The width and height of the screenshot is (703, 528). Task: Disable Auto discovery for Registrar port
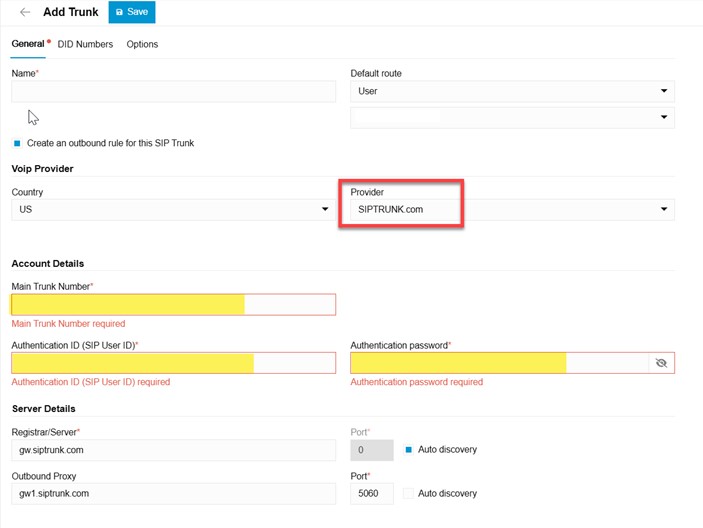(408, 450)
